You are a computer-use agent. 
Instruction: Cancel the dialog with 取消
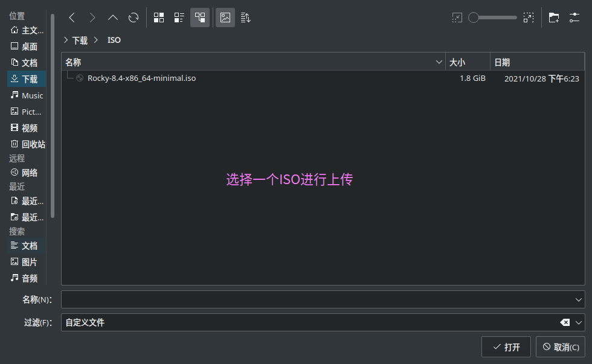(560, 347)
